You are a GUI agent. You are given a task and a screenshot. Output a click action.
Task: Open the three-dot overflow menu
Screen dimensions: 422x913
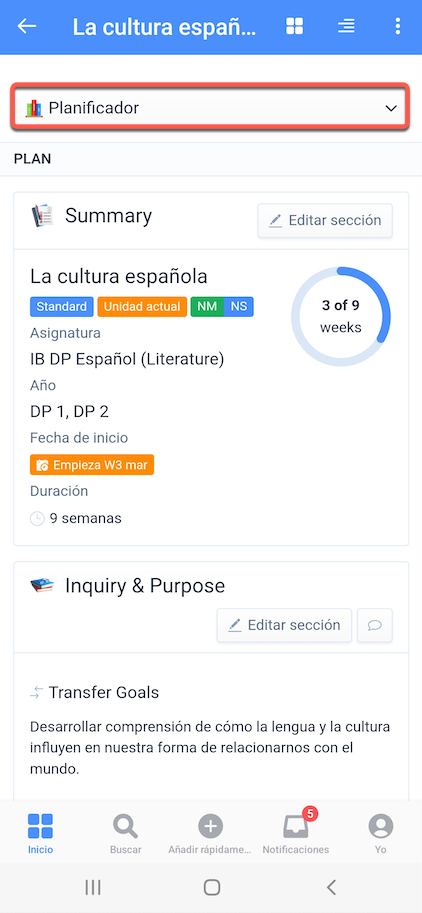click(398, 26)
